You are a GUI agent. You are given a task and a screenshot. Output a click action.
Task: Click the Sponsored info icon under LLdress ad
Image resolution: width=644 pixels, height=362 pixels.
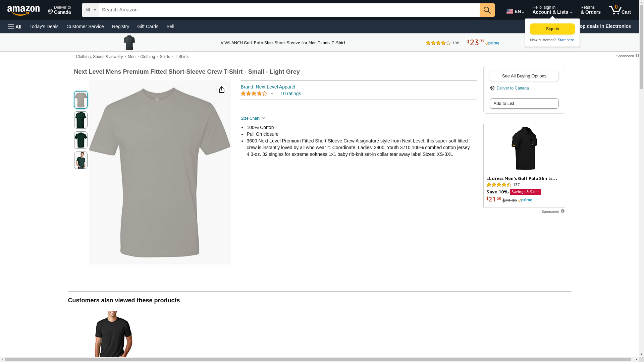(x=562, y=211)
